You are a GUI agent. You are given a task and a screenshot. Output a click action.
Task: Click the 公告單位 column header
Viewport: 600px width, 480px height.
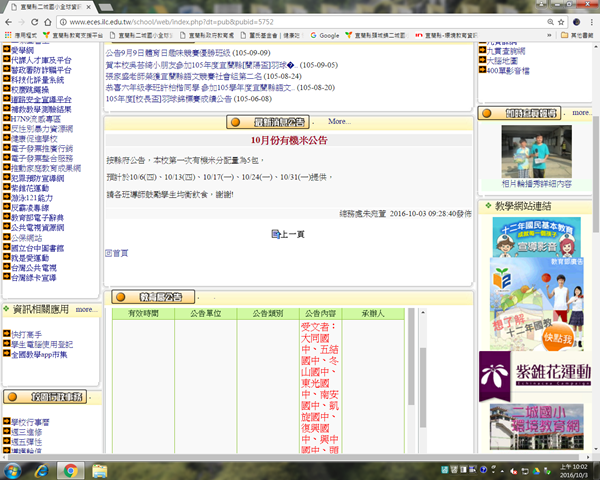(205, 313)
